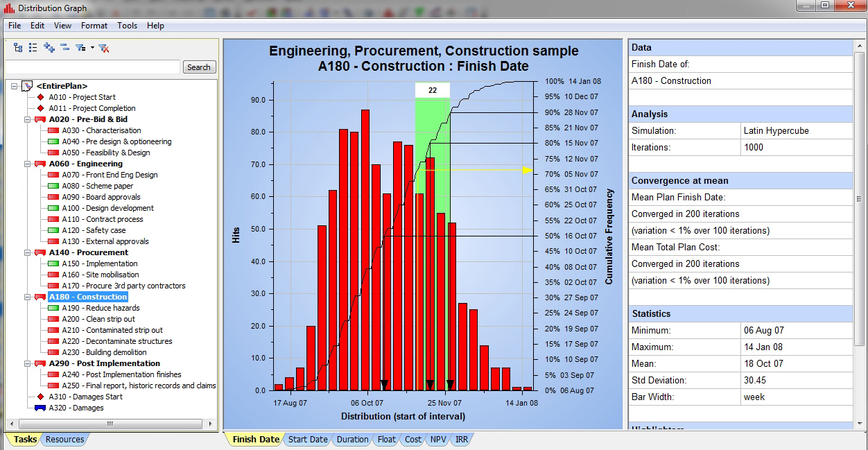Switch to the Duration tab

[x=352, y=440]
